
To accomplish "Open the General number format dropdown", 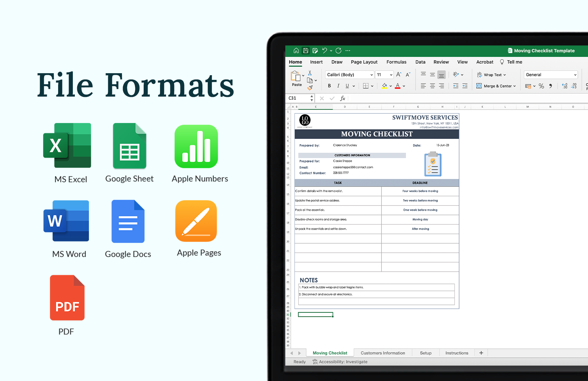I will 551,75.
